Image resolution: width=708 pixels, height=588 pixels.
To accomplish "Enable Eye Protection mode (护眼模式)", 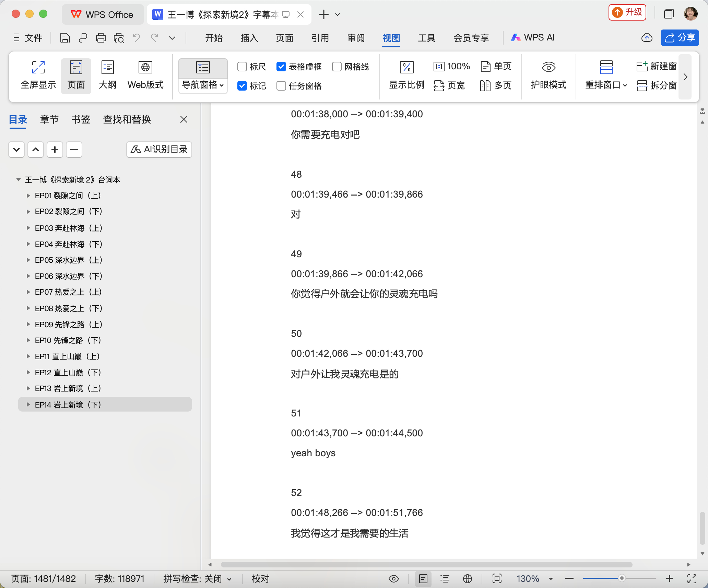I will (x=548, y=75).
